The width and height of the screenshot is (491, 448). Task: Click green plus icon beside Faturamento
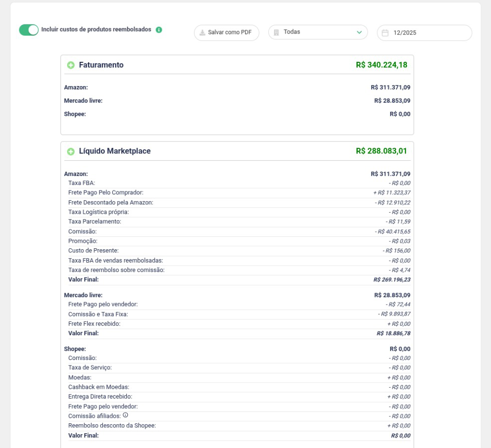coord(71,65)
